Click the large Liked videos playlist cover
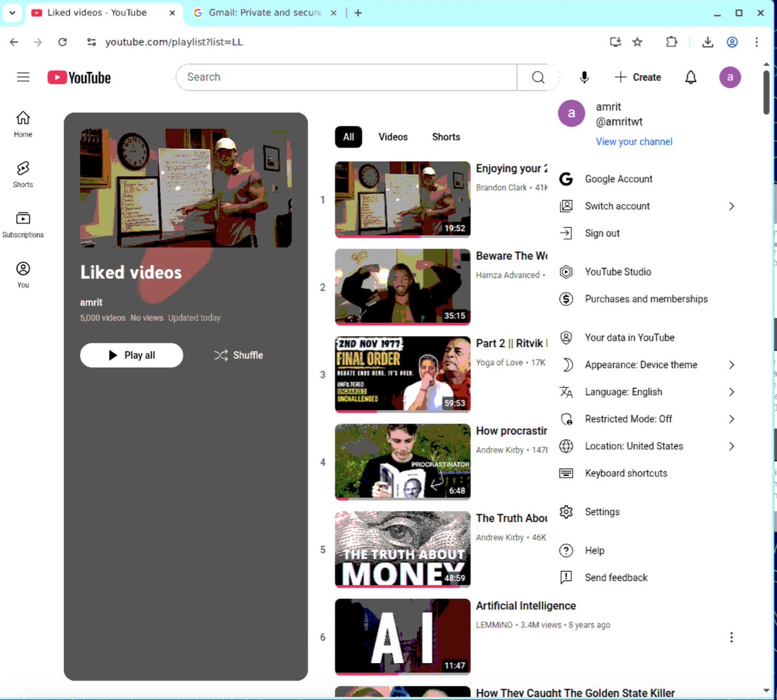 point(186,188)
